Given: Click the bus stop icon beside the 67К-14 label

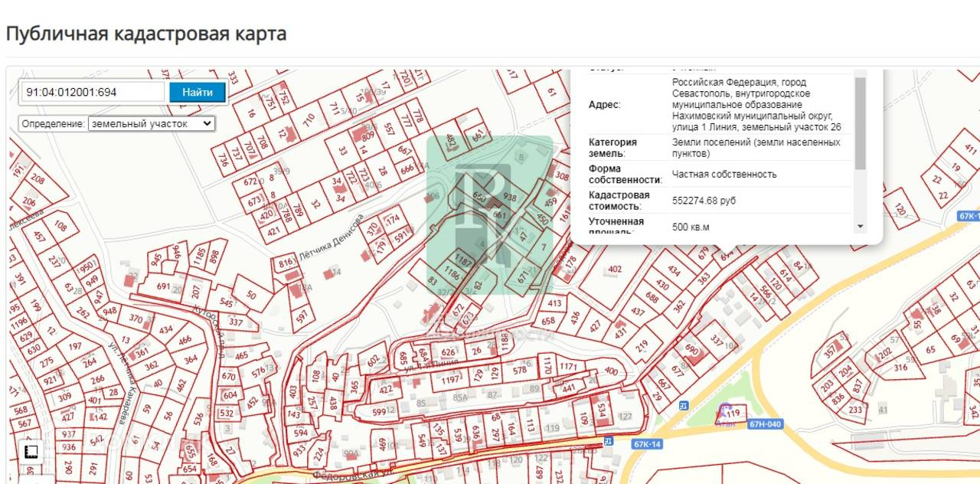Looking at the screenshot, I should (609, 440).
